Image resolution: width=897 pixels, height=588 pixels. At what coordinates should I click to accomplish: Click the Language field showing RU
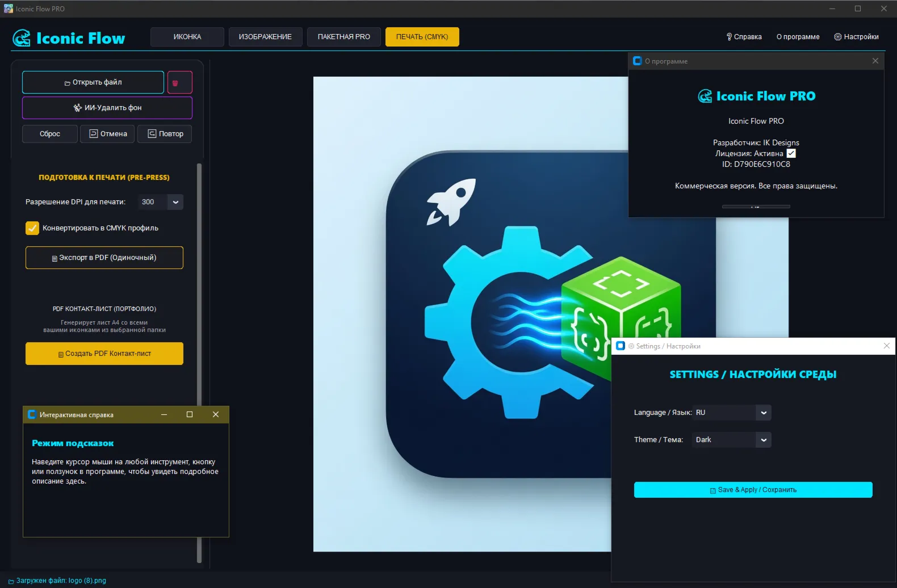724,413
